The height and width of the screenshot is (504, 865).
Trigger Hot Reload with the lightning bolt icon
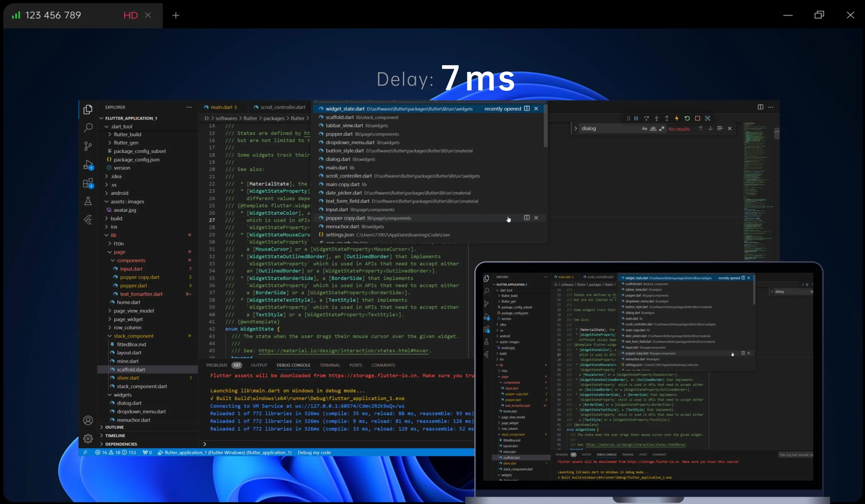click(x=677, y=118)
